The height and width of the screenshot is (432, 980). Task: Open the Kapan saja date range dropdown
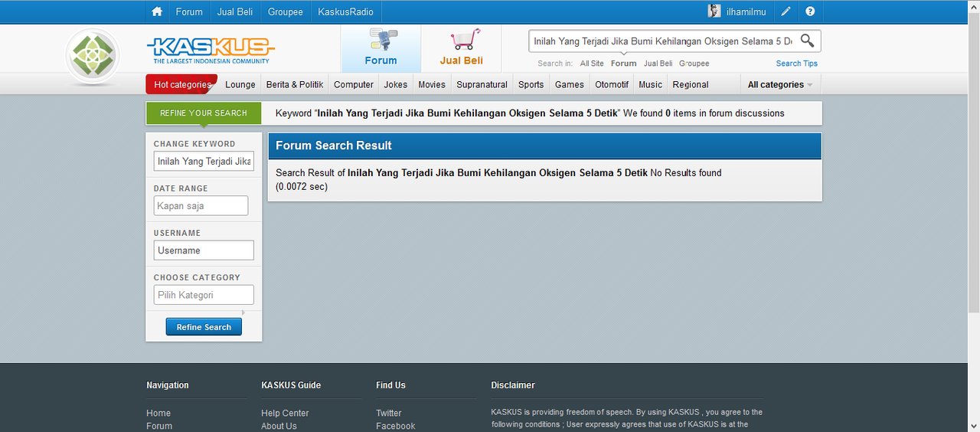click(201, 206)
